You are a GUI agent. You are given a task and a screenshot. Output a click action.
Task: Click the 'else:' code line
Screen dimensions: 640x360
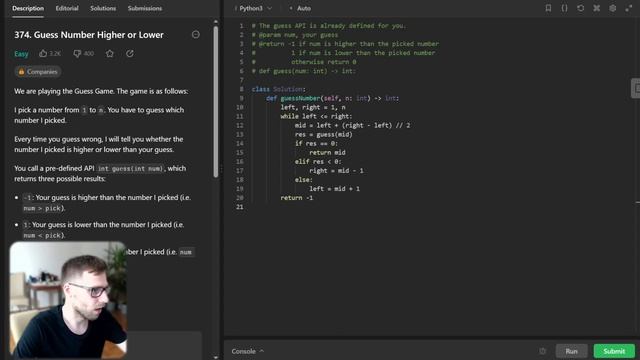(304, 180)
